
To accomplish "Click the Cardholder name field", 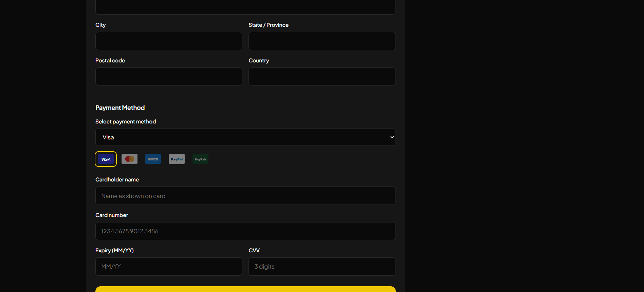I will [x=245, y=196].
